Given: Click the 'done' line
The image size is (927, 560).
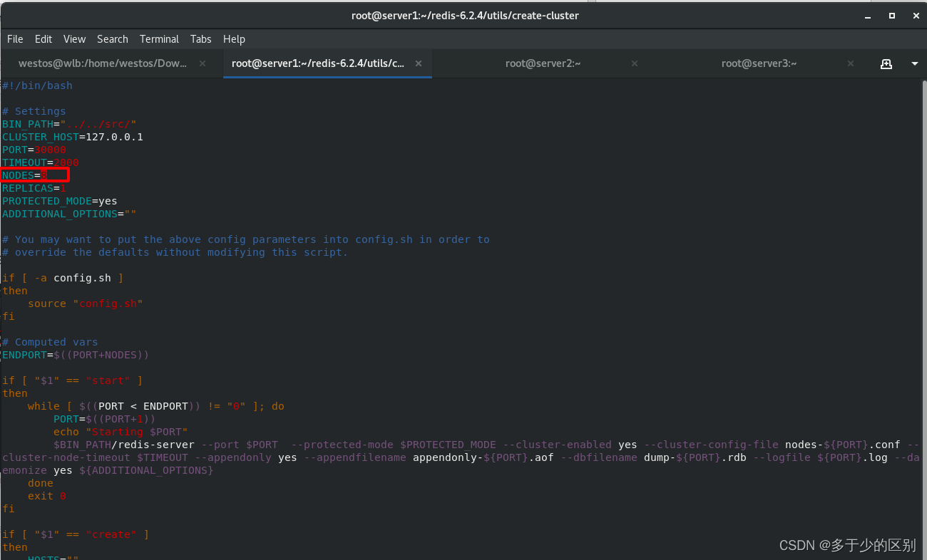Looking at the screenshot, I should click(41, 483).
